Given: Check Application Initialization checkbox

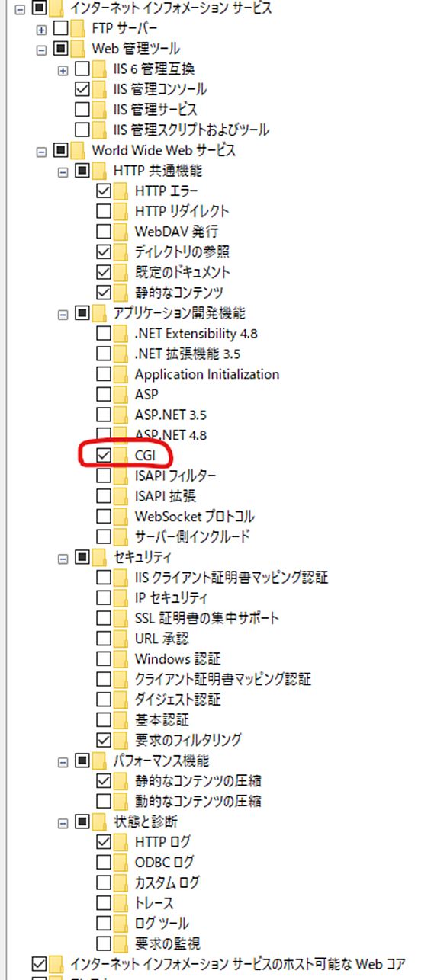Looking at the screenshot, I should tap(104, 374).
